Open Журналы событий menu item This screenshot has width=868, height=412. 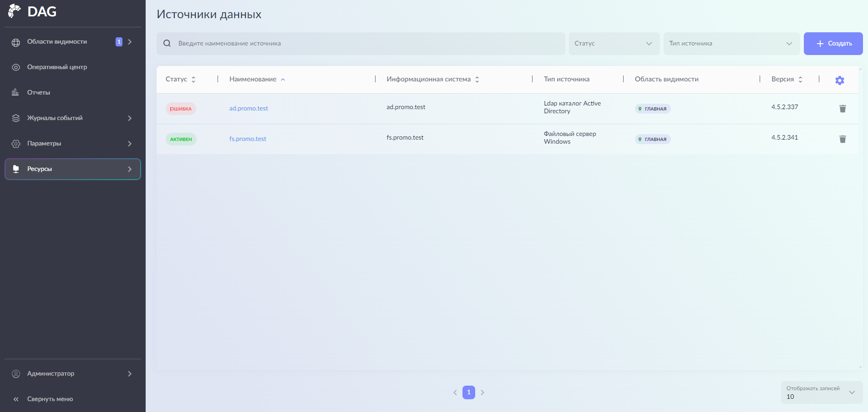point(73,118)
